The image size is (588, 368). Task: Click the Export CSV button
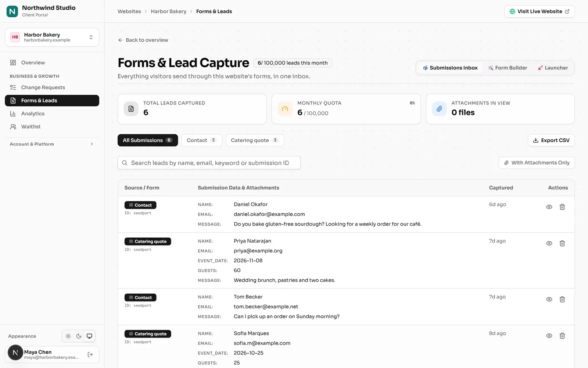(x=551, y=140)
